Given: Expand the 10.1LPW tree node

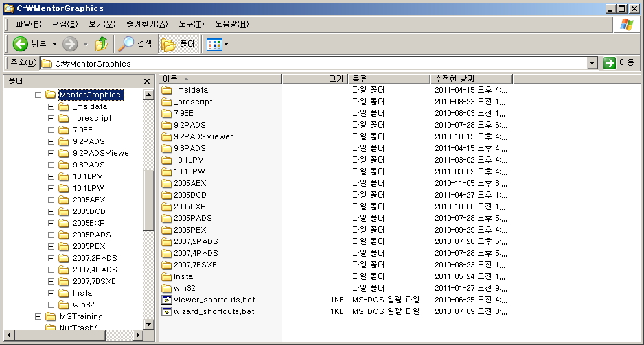Looking at the screenshot, I should click(x=51, y=189).
